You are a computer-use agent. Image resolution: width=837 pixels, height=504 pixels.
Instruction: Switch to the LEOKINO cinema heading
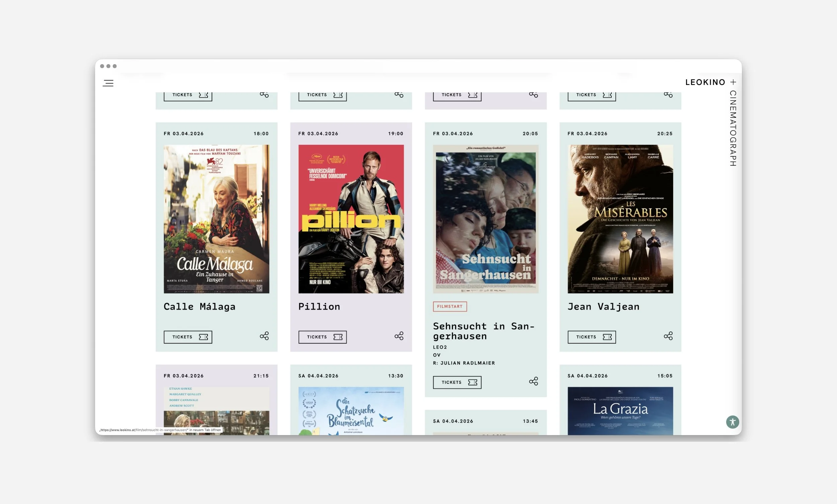pyautogui.click(x=705, y=82)
